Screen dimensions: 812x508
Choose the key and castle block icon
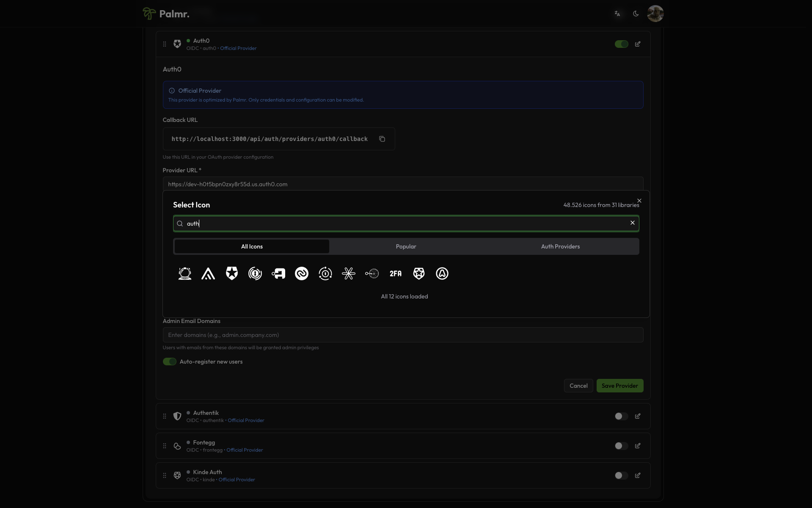278,273
